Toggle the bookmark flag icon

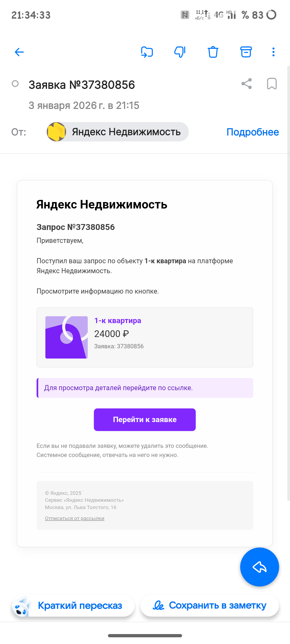[x=272, y=84]
